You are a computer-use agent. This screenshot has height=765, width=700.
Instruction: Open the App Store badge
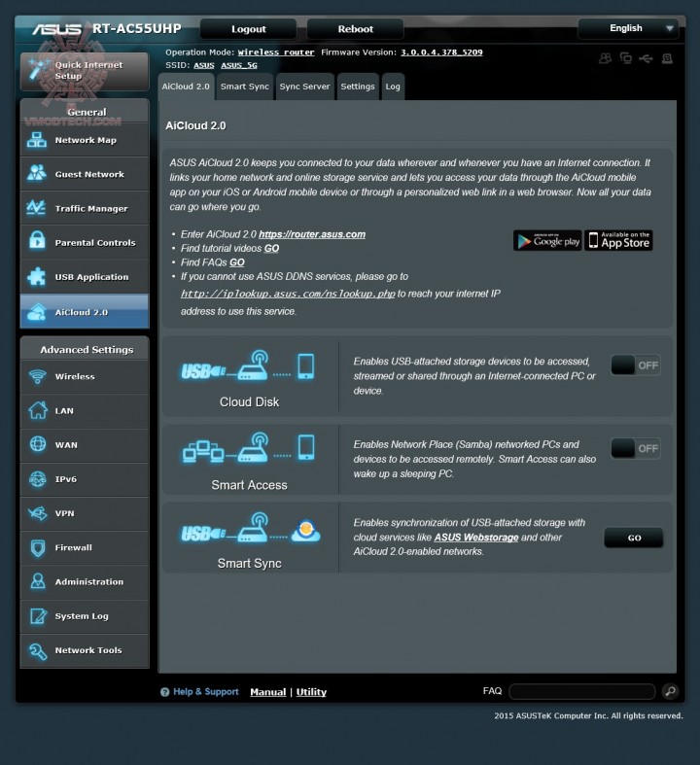click(x=618, y=240)
